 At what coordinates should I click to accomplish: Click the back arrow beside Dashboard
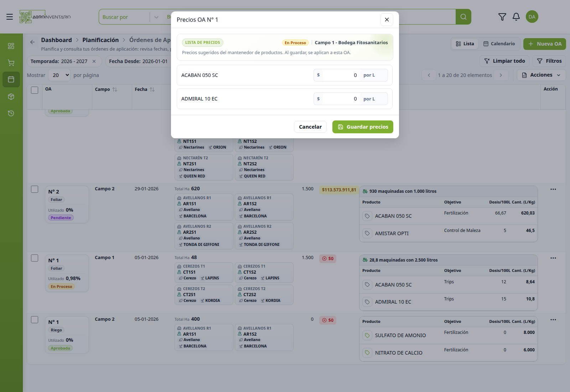click(x=32, y=42)
